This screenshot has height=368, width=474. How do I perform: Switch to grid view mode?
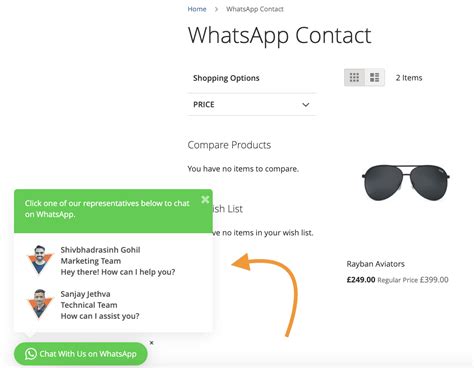click(354, 77)
